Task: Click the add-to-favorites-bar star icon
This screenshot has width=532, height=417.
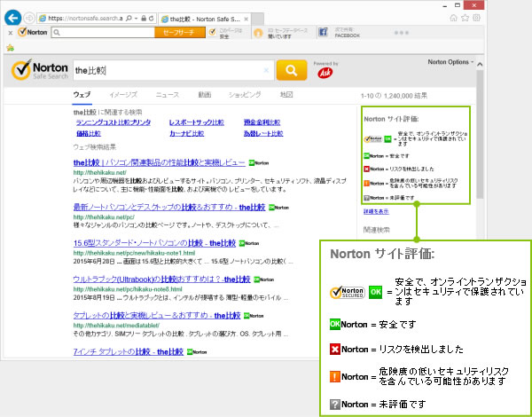Action: coord(10,48)
